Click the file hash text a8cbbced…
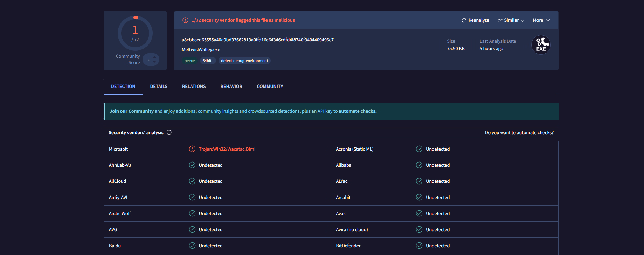Viewport: 644px width, 255px height. (x=257, y=40)
